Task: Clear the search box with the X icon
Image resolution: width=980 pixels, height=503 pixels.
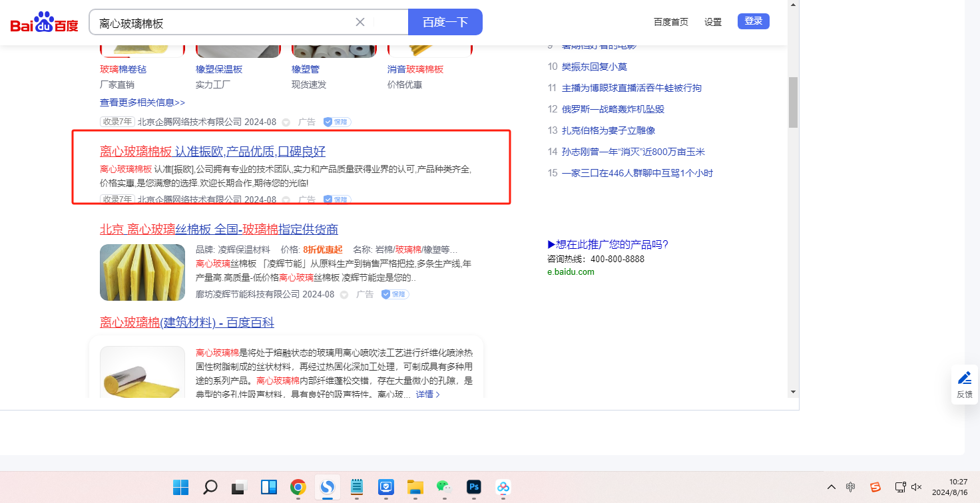Action: 360,22
